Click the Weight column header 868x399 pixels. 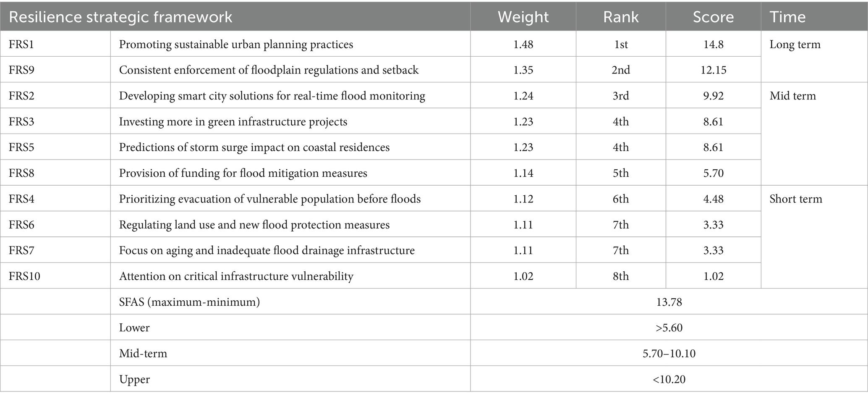pos(523,17)
